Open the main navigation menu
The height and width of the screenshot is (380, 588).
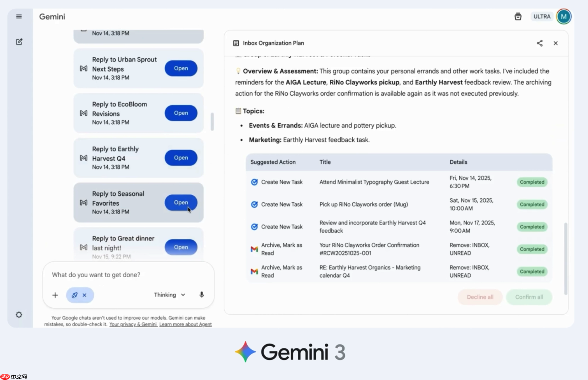coord(19,16)
